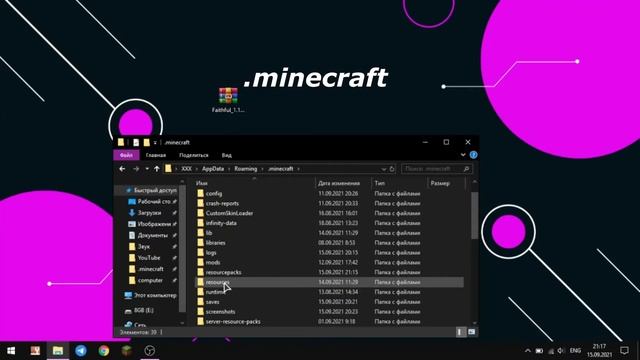Sort by the Имя column header

coord(202,183)
